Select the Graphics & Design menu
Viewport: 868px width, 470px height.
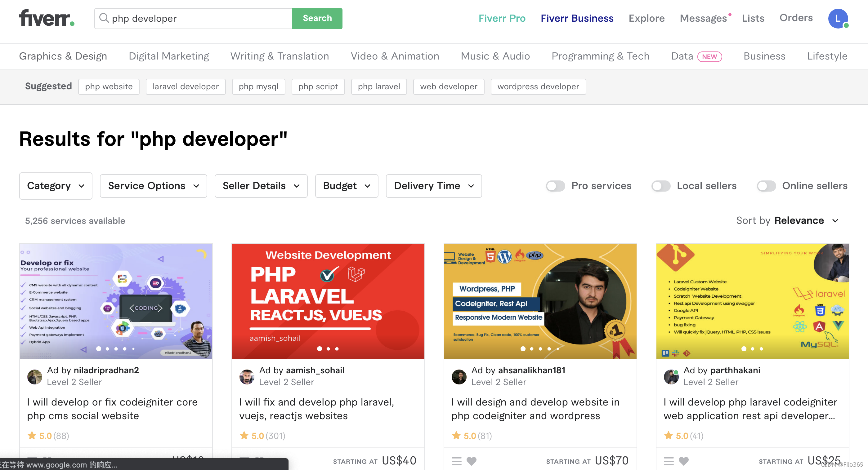click(x=63, y=56)
